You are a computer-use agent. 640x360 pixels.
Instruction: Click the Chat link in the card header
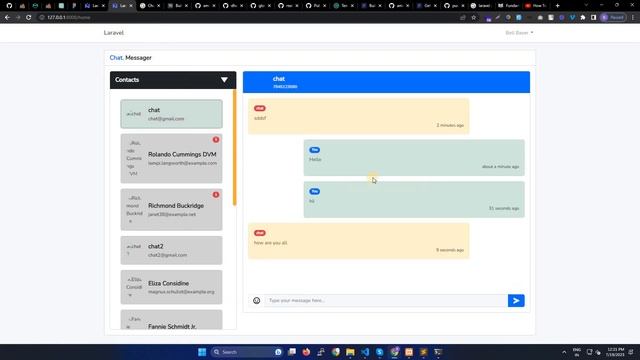pyautogui.click(x=116, y=58)
